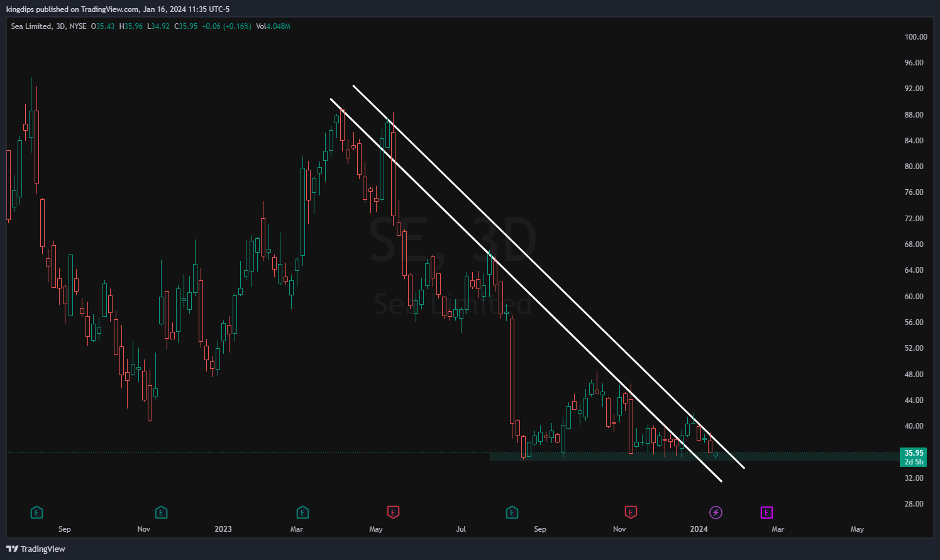The image size is (940, 560).
Task: Click the 68.00 price axis label
Action: pos(914,244)
